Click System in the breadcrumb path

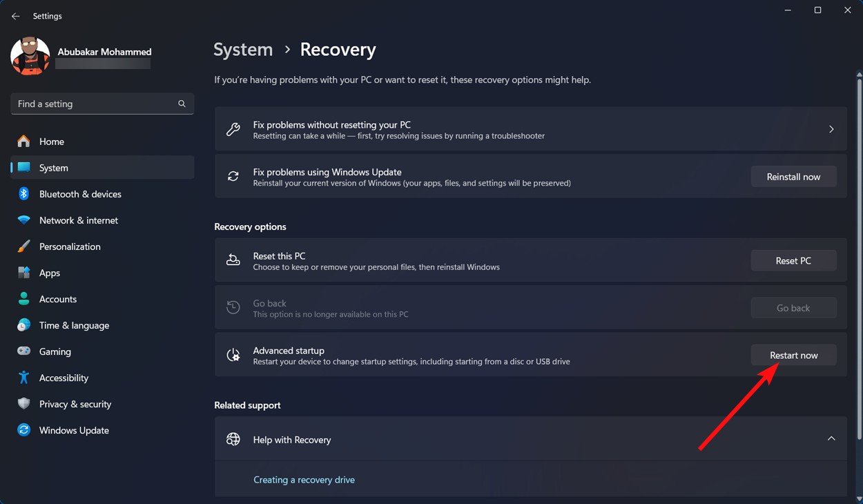click(x=243, y=49)
